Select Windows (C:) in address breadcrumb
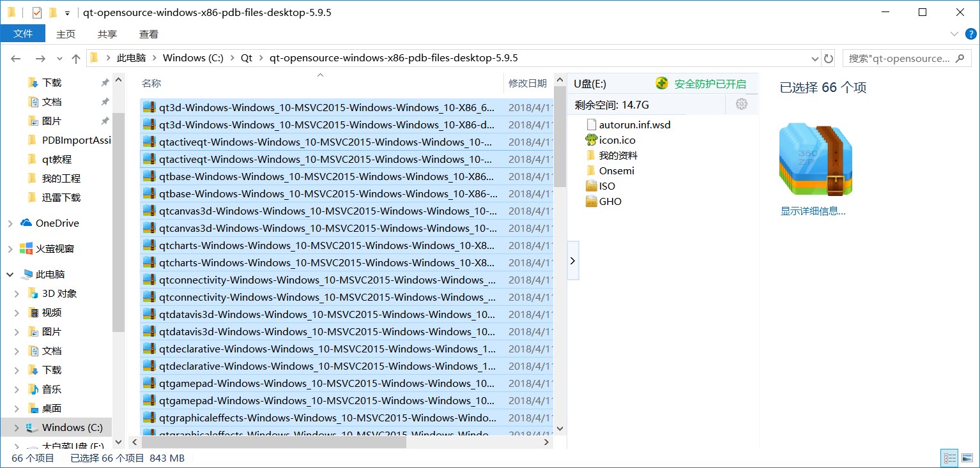This screenshot has width=980, height=468. point(193,58)
